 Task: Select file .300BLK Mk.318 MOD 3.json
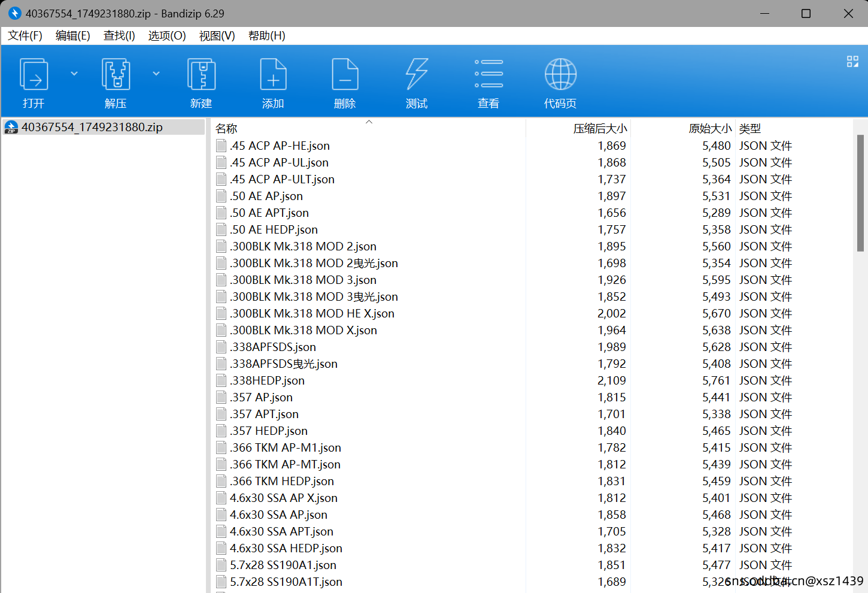pos(303,280)
